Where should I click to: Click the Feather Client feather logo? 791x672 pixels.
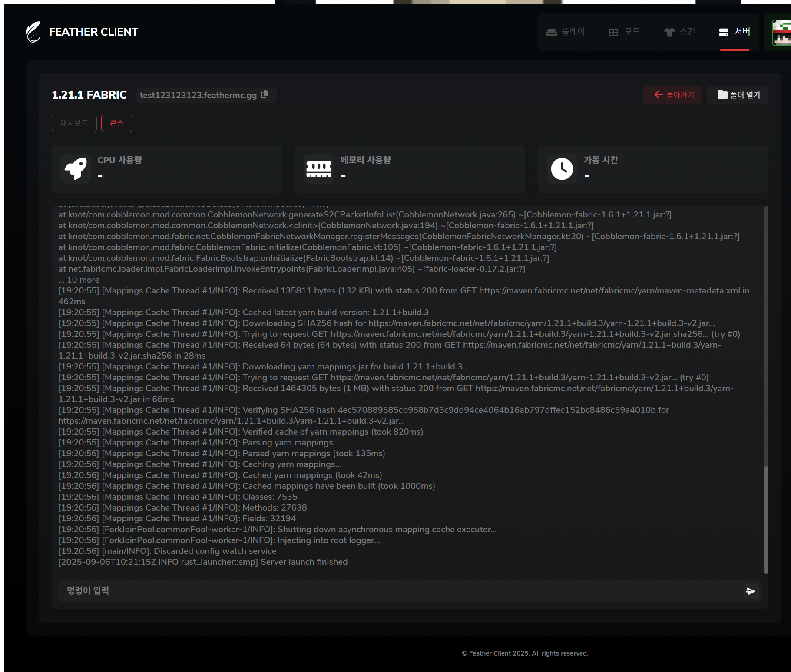point(33,32)
